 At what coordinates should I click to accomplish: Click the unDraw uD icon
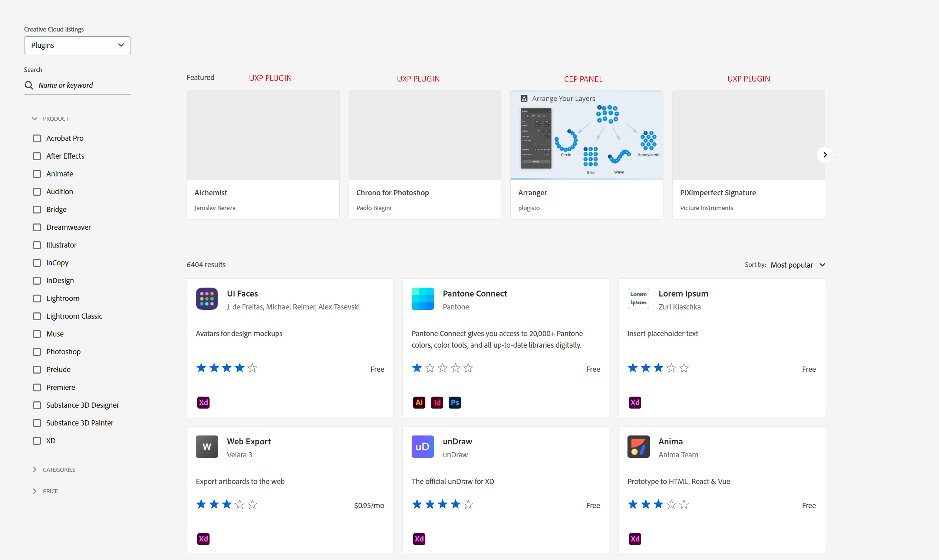422,447
